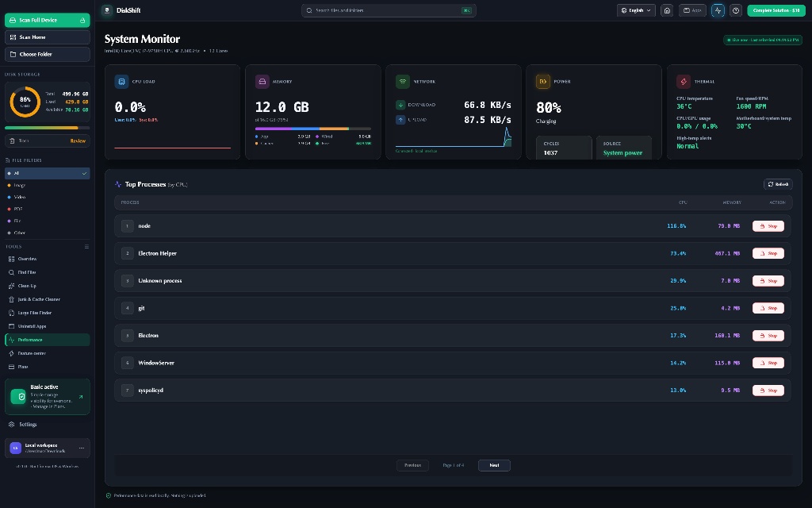This screenshot has width=812, height=508.
Task: Open Settings in the sidebar
Action: 47,424
